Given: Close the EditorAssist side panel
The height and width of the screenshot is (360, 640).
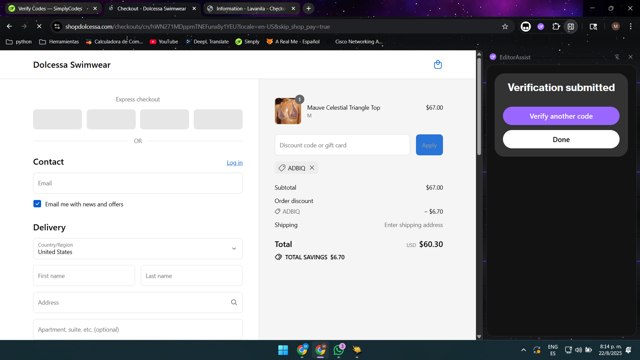Looking at the screenshot, I should (x=631, y=57).
